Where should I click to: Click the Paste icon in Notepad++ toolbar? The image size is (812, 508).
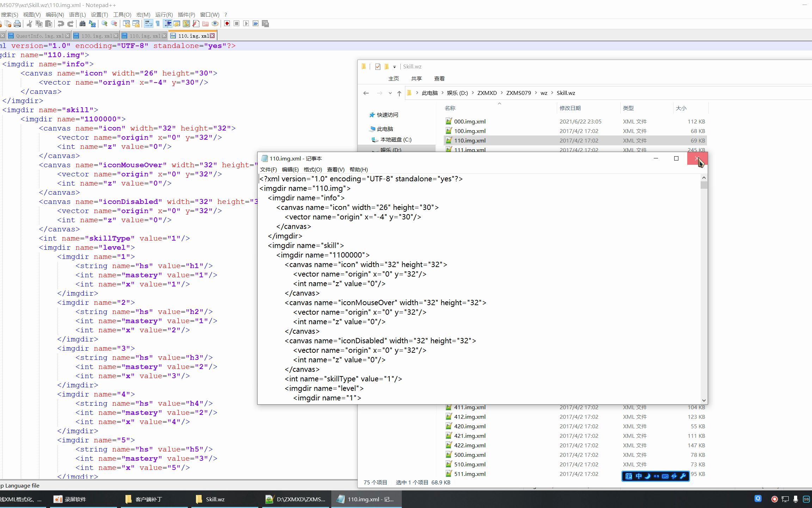click(x=49, y=24)
